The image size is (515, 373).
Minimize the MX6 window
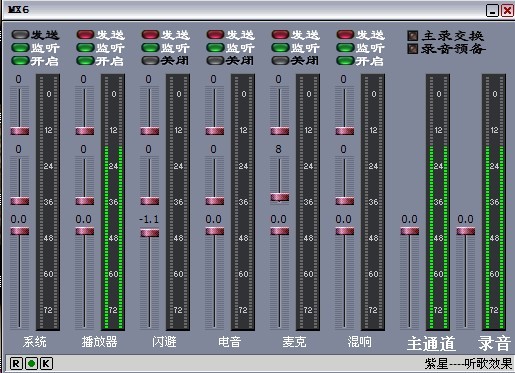tap(492, 10)
